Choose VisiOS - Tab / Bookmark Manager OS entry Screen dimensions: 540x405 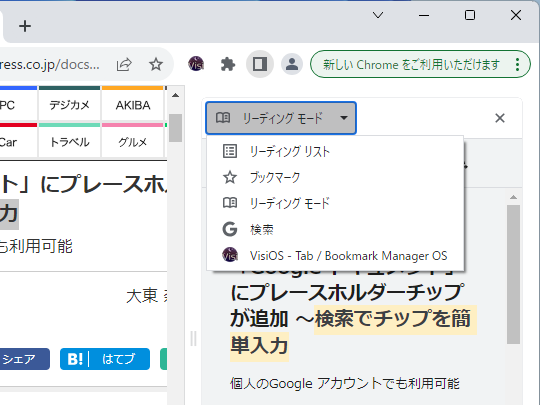pyautogui.click(x=335, y=256)
